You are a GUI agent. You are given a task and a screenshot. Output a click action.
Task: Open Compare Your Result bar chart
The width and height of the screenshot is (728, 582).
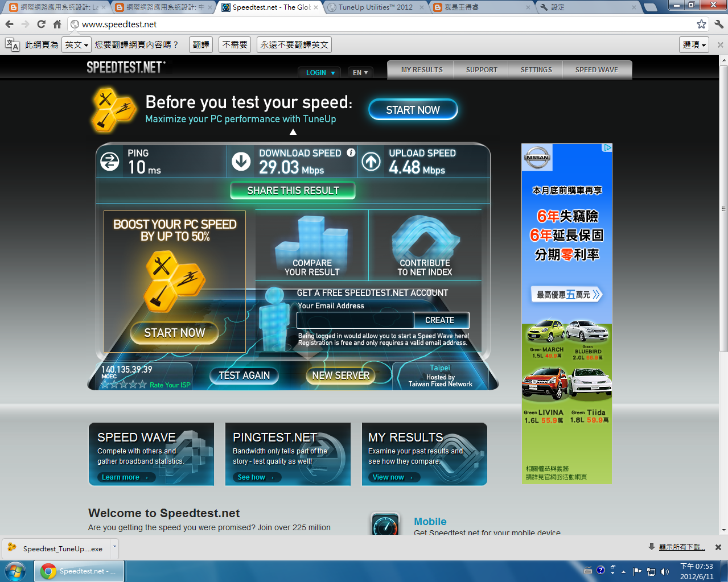[312, 245]
